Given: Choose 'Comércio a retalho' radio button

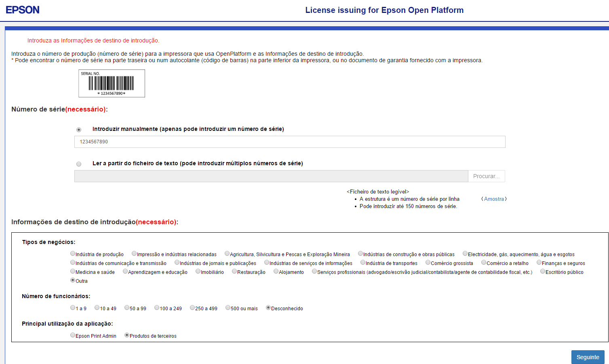Looking at the screenshot, I should (484, 263).
